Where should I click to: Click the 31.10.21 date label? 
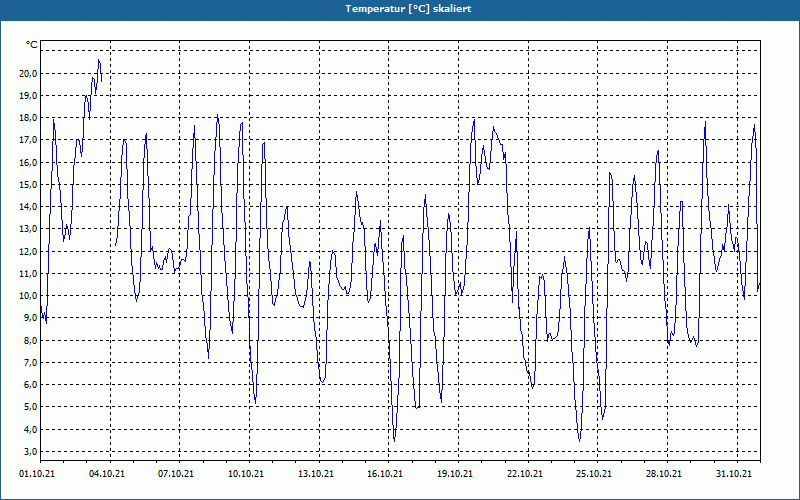(734, 474)
